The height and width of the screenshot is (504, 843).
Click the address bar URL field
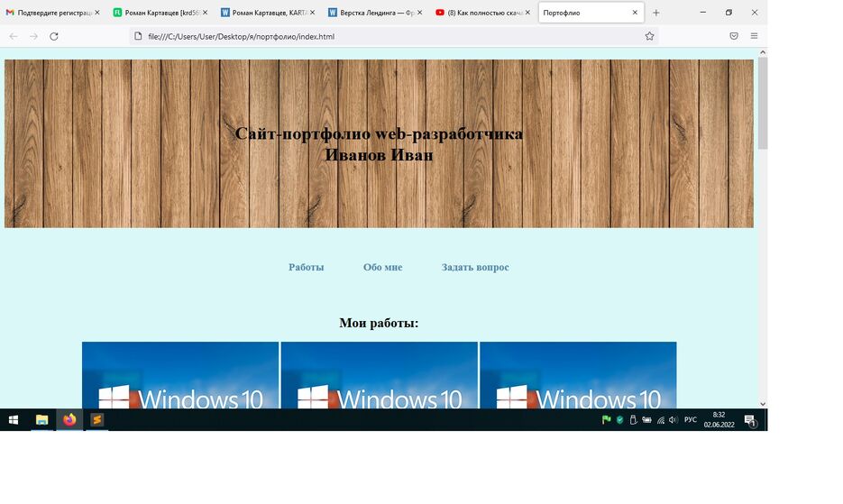(x=392, y=36)
